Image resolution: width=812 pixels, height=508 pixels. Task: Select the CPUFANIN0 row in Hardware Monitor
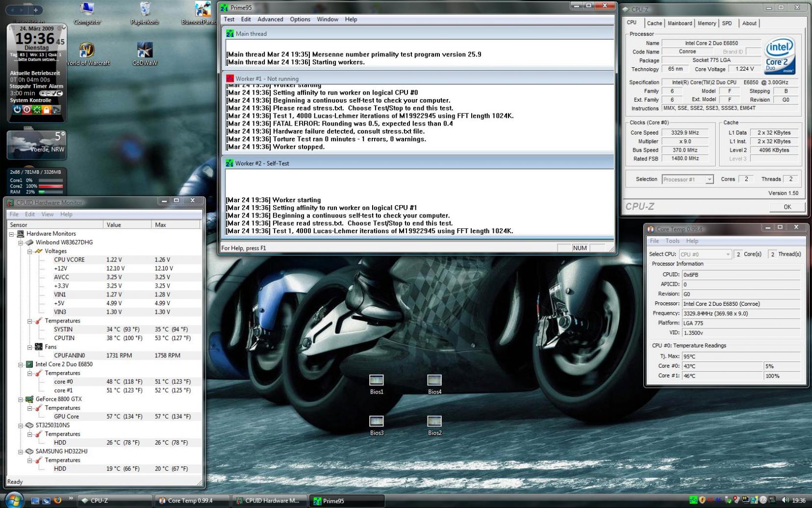[127, 355]
